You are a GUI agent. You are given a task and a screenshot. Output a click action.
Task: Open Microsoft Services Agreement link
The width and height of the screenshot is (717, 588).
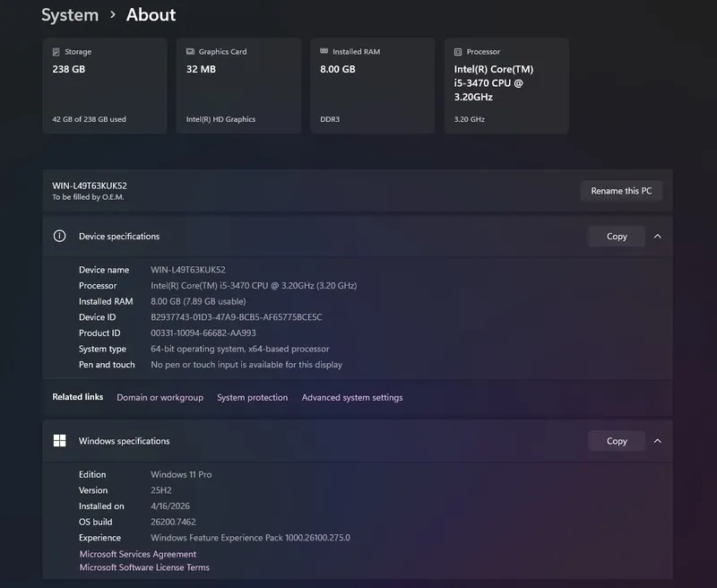pos(138,554)
